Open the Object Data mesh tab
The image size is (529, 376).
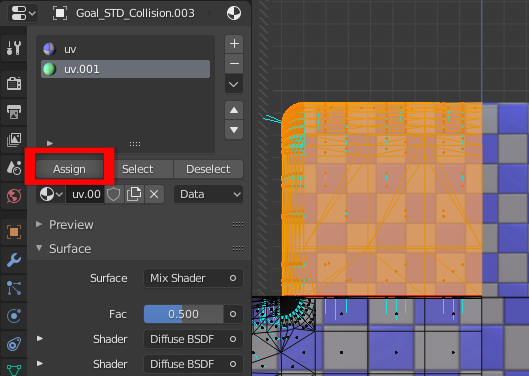pyautogui.click(x=14, y=369)
